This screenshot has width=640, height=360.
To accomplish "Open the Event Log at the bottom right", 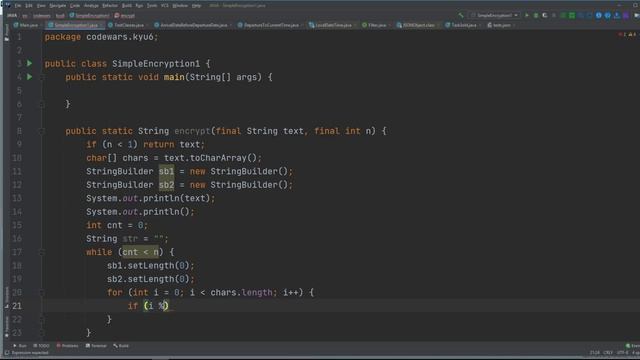I will click(x=633, y=346).
